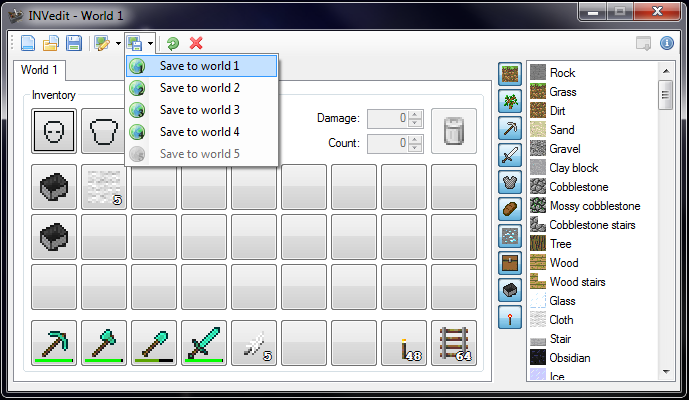Image resolution: width=689 pixels, height=400 pixels.
Task: Select the diamond shovel slot
Action: (x=154, y=343)
